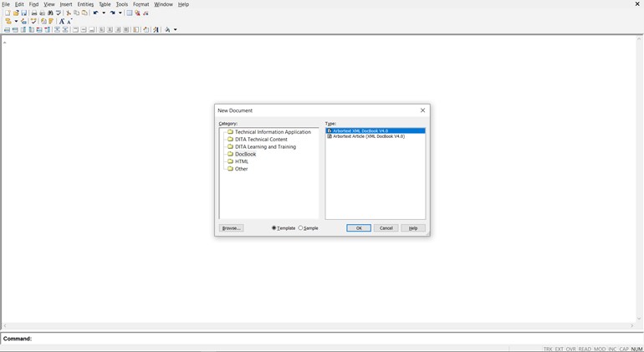Select DITA Technical Content category
The width and height of the screenshot is (644, 352).
point(261,140)
